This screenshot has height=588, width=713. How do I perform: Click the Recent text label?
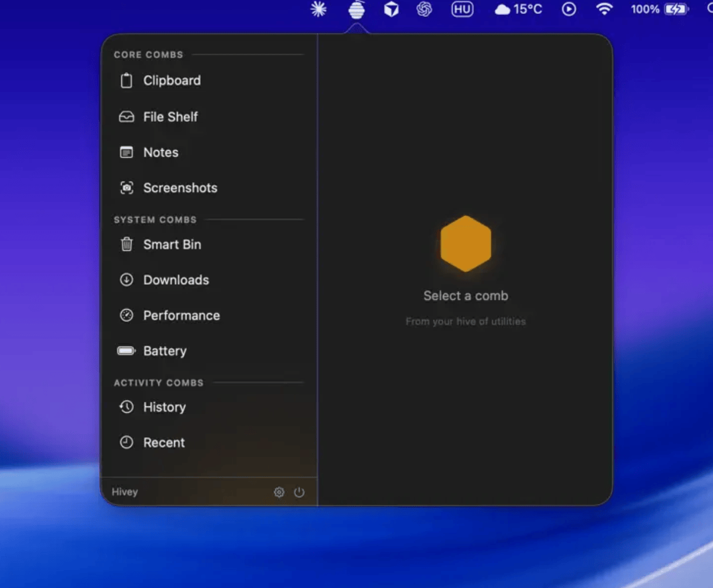coord(164,442)
